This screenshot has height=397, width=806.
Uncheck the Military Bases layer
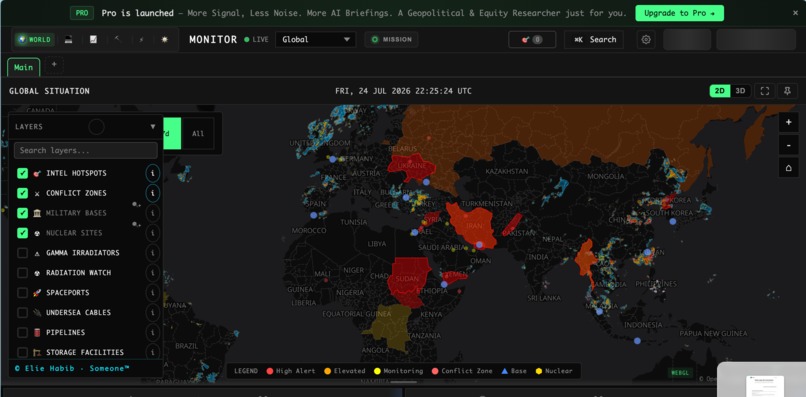22,213
